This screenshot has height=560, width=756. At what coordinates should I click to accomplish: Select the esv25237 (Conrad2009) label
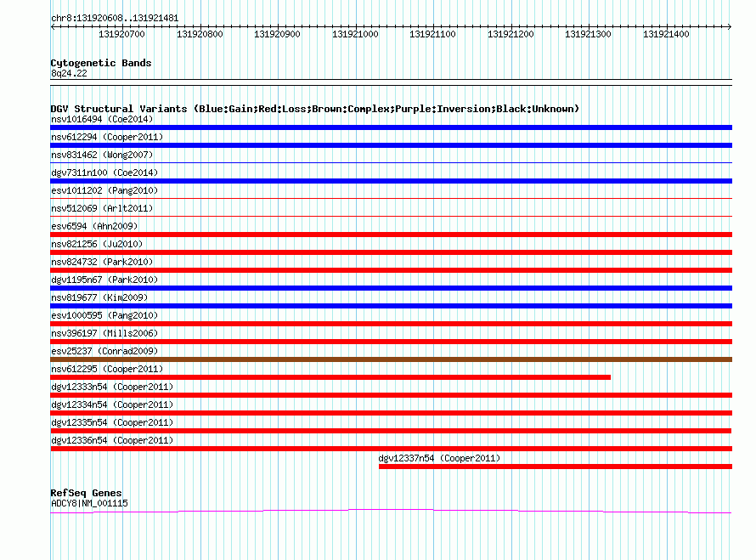coord(104,351)
